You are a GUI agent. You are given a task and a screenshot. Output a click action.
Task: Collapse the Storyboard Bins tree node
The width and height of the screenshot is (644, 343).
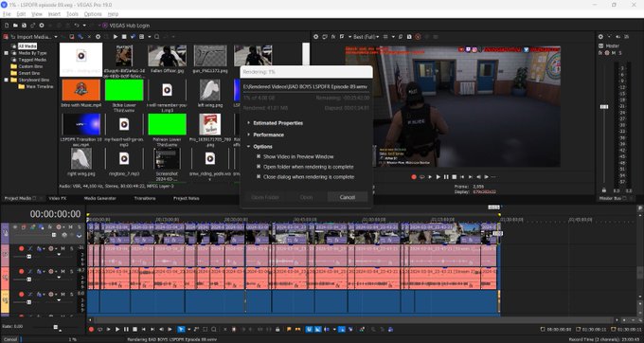7,80
